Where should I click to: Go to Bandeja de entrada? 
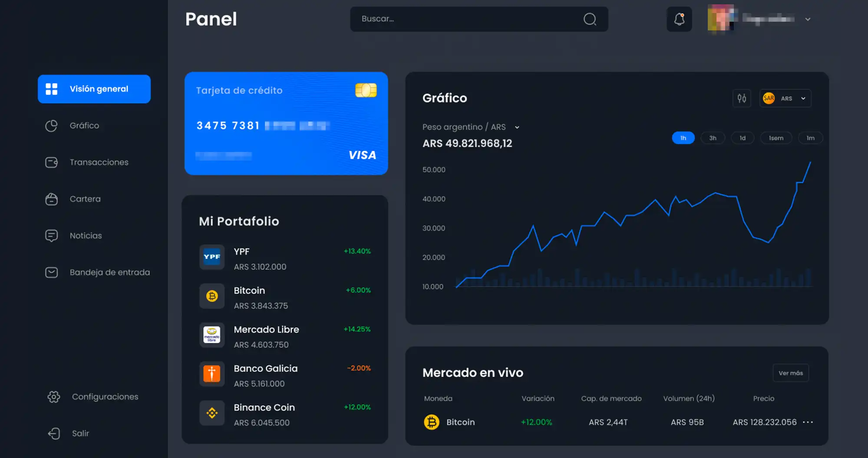109,273
